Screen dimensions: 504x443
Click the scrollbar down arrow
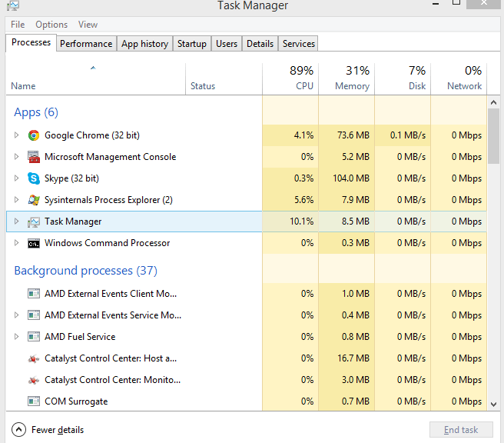click(x=494, y=405)
